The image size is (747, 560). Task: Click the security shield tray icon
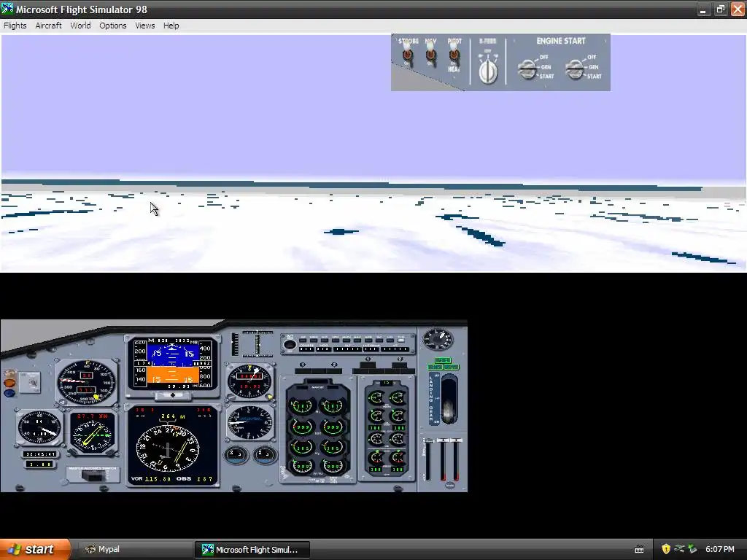coord(665,550)
